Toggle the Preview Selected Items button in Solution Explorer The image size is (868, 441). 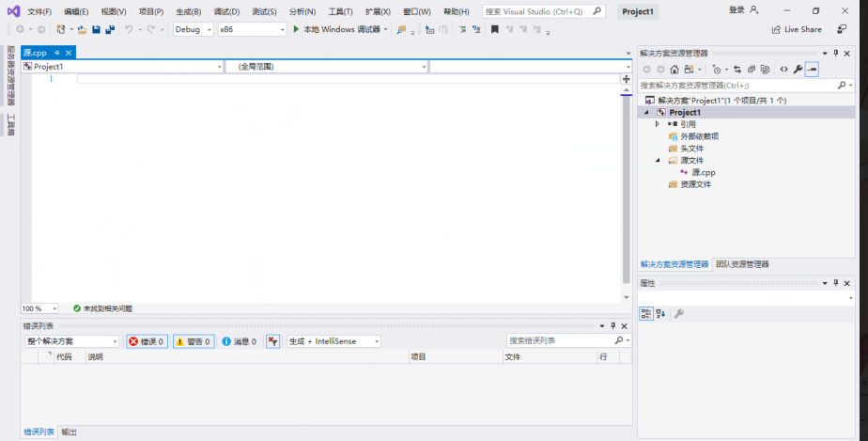tap(812, 70)
